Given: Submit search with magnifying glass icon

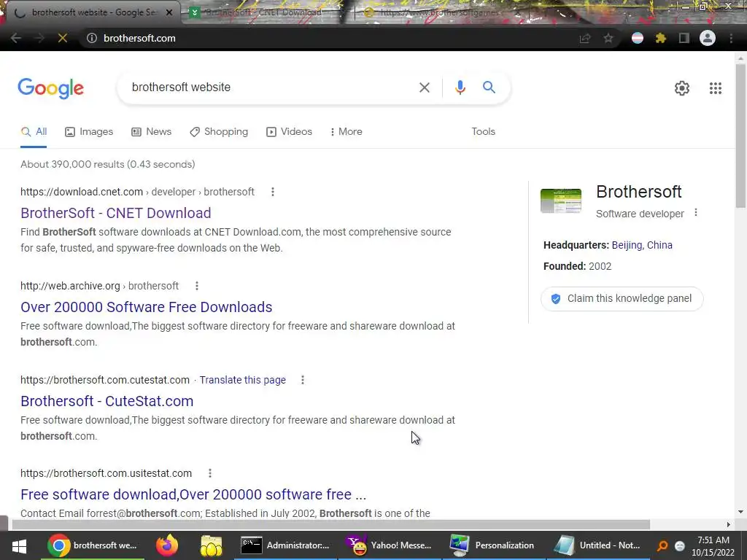Looking at the screenshot, I should click(489, 87).
